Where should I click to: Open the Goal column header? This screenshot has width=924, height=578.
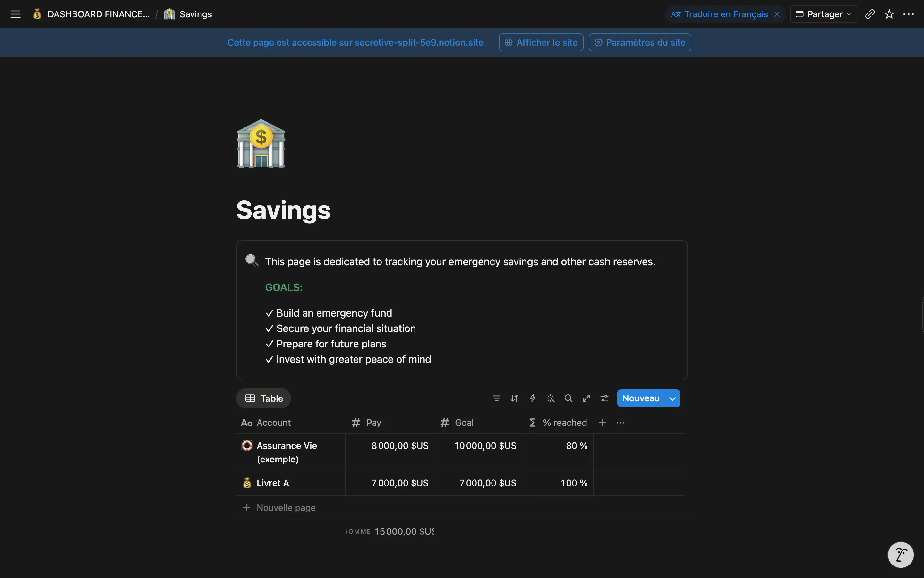pos(478,423)
